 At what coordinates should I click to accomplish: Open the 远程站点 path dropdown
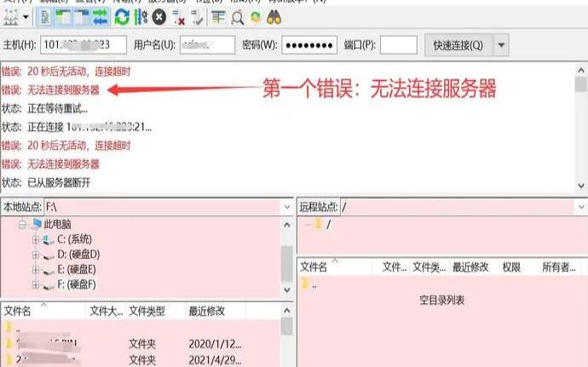point(581,207)
